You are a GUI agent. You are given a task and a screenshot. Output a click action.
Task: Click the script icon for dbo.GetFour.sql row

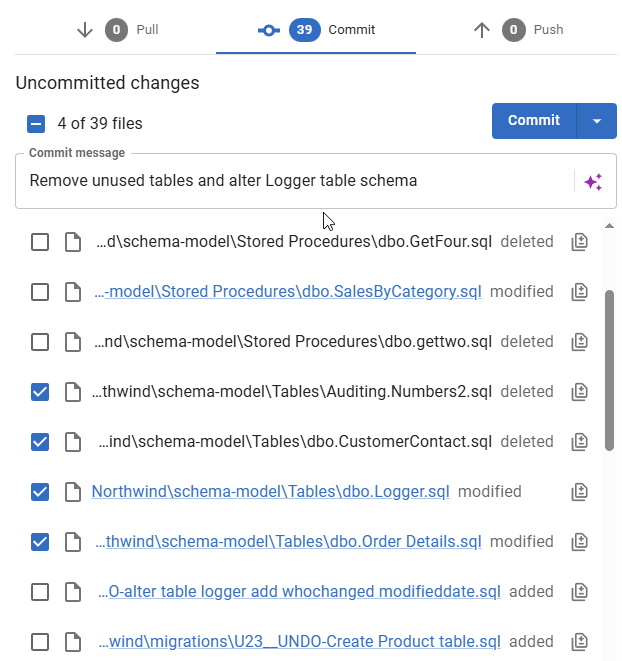click(579, 242)
